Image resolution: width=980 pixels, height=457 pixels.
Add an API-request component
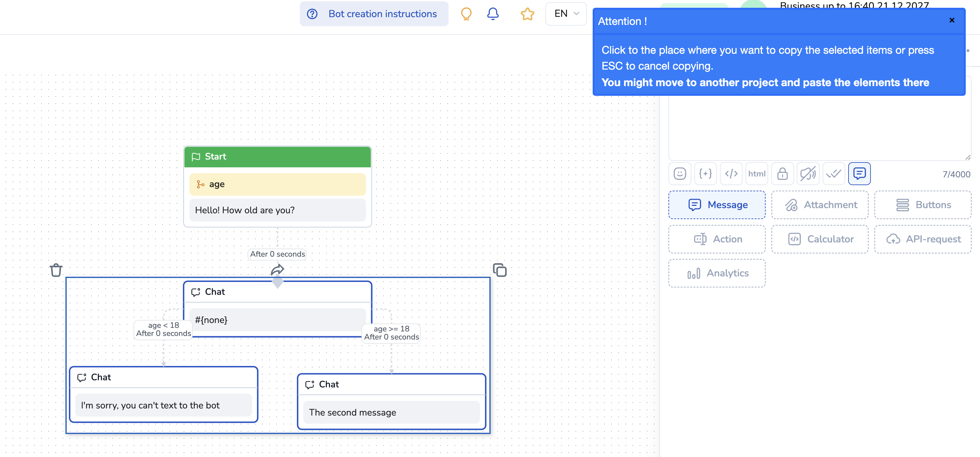click(x=923, y=239)
